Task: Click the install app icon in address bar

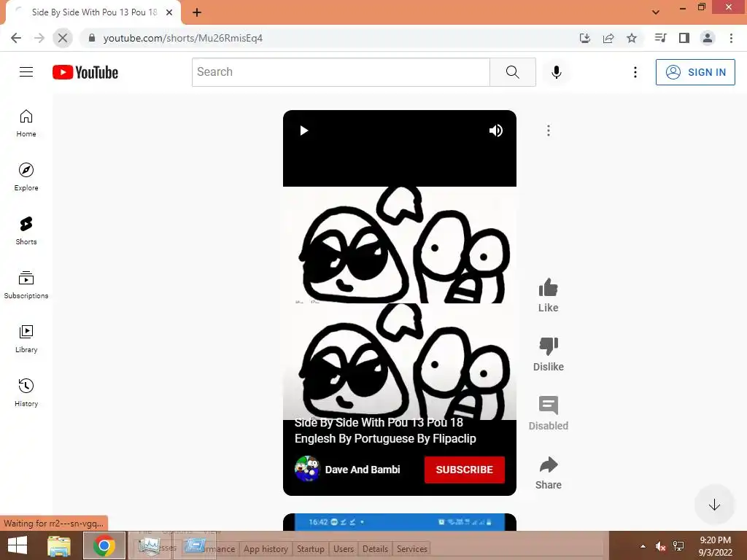Action: pyautogui.click(x=585, y=38)
